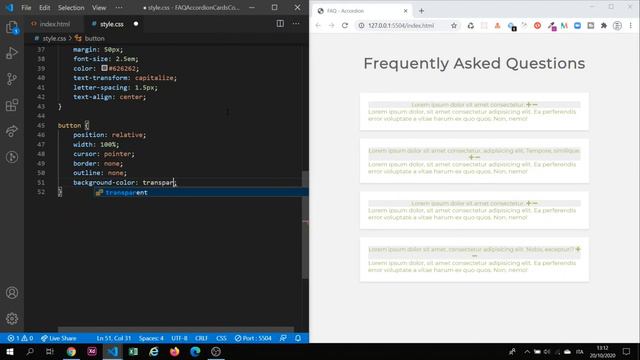This screenshot has width=640, height=360.
Task: Open the browser Extensions puzzle icon
Action: (604, 25)
